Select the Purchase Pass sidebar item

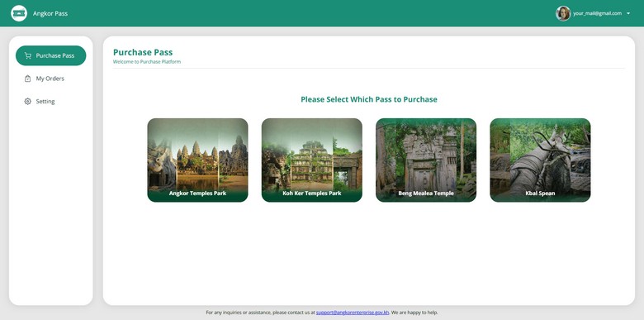click(51, 55)
